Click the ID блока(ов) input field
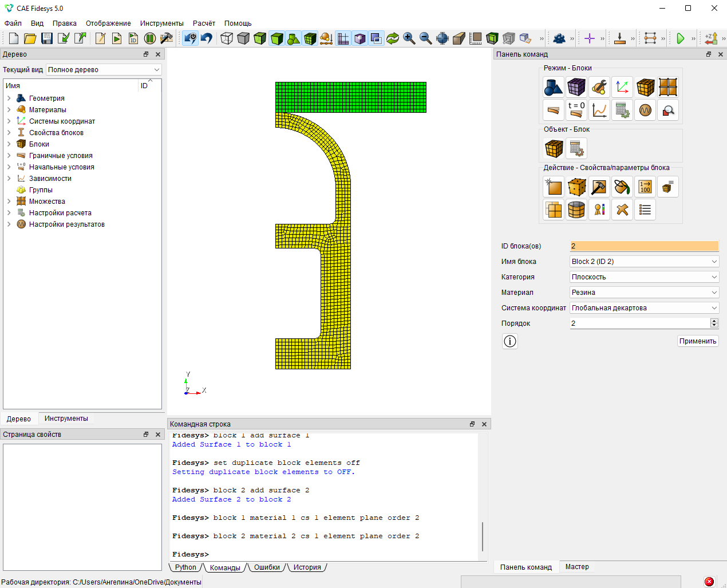The width and height of the screenshot is (727, 588). click(x=645, y=246)
